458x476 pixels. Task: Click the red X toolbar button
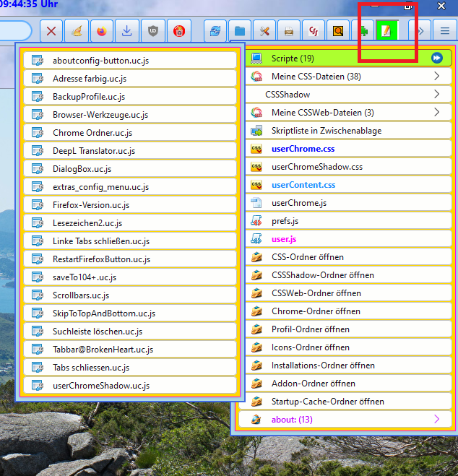(51, 31)
